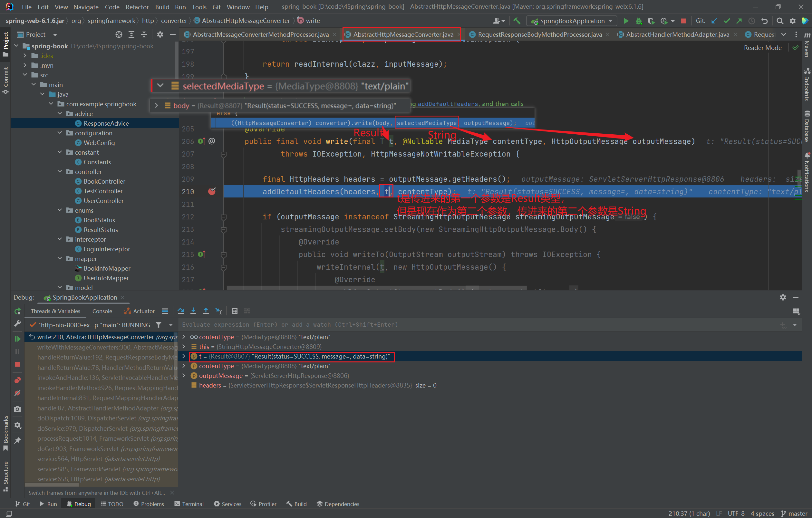Mute breakpoints in debug side toolbar
812x518 pixels.
[17, 393]
